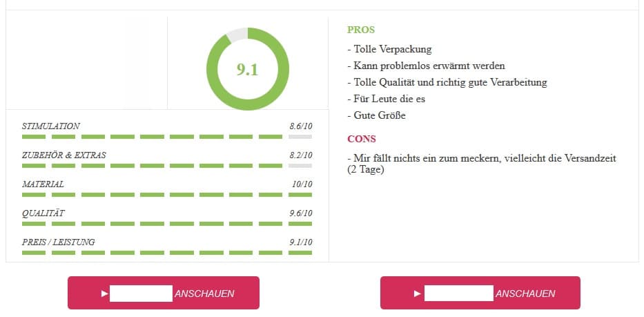Click the 'Gute Größe' pro item

(376, 115)
